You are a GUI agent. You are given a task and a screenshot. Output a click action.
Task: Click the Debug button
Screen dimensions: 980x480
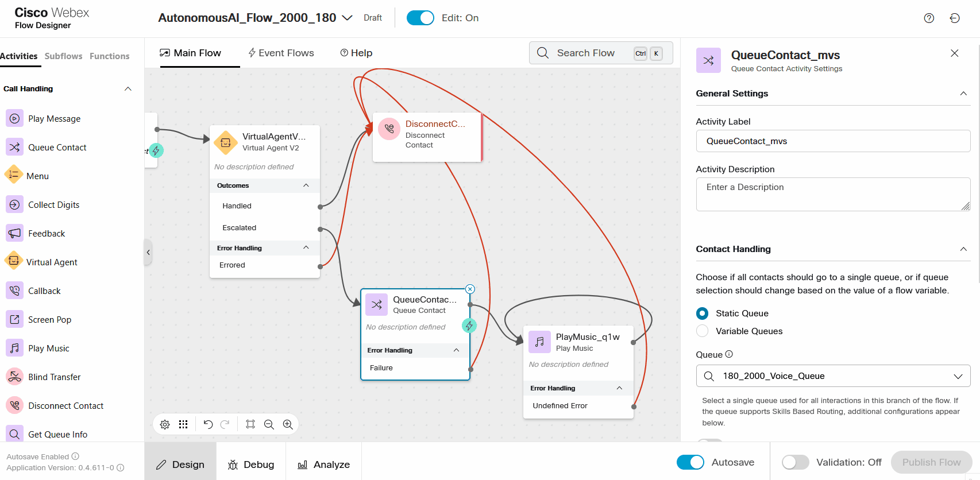click(x=251, y=464)
